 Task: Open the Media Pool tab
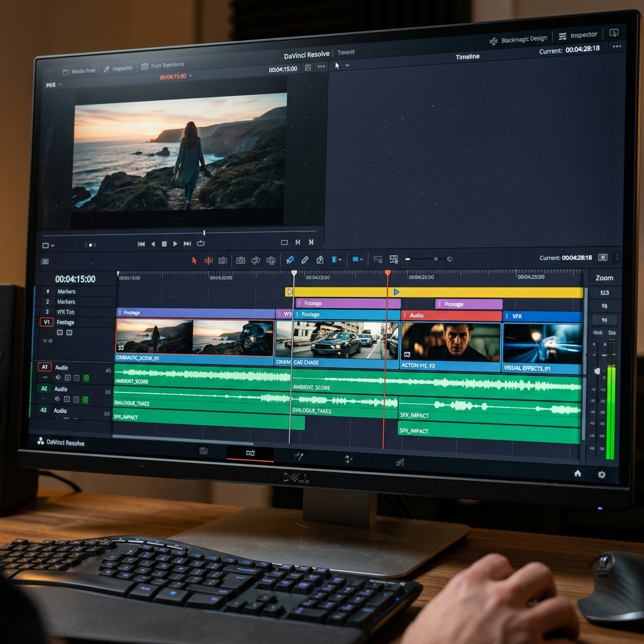tap(79, 71)
